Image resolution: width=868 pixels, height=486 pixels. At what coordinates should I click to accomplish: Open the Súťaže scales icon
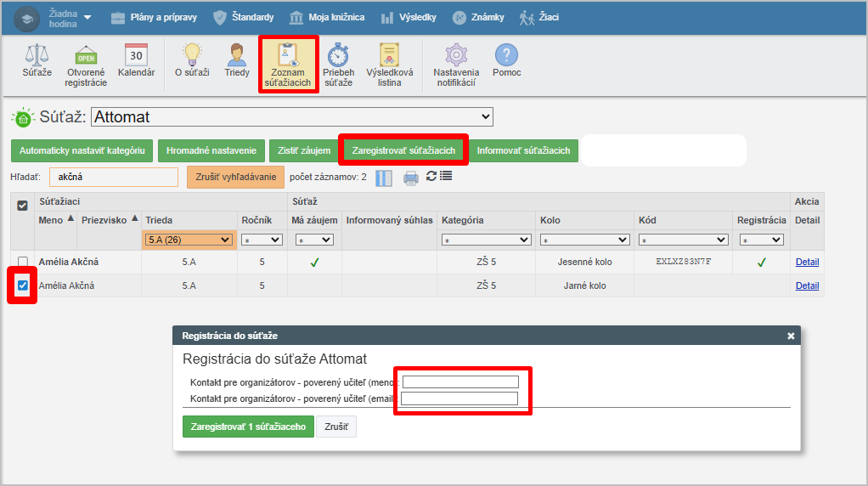37,56
